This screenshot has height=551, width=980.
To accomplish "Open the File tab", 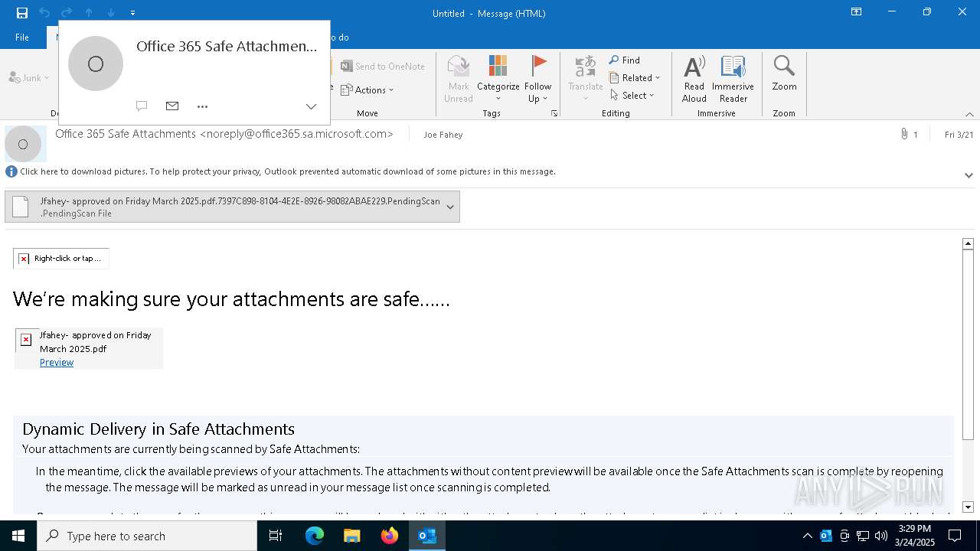I will click(22, 37).
